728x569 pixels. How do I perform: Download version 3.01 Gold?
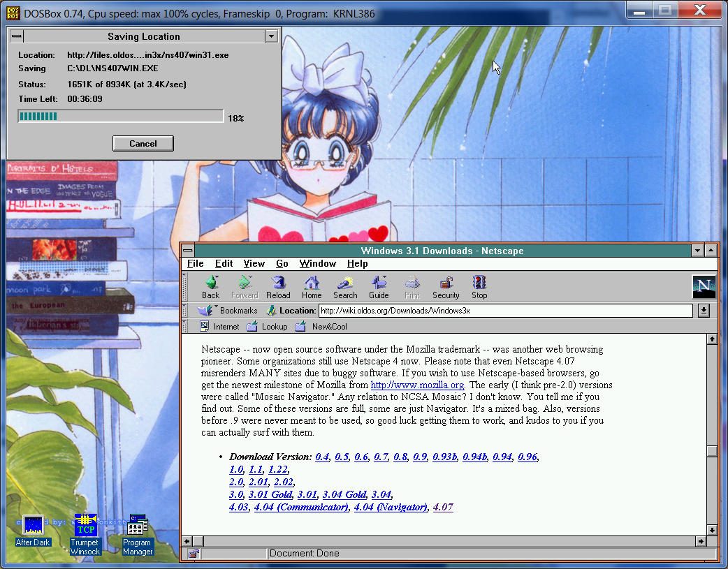coord(270,494)
